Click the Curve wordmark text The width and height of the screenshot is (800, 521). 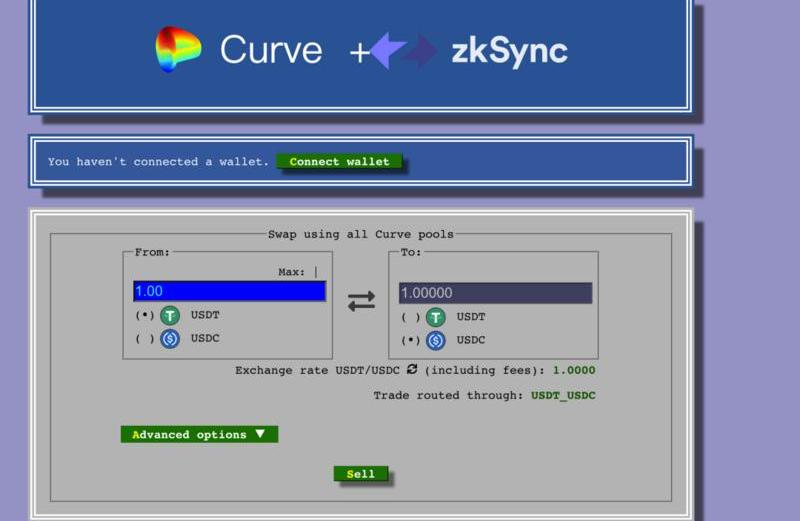tap(271, 50)
